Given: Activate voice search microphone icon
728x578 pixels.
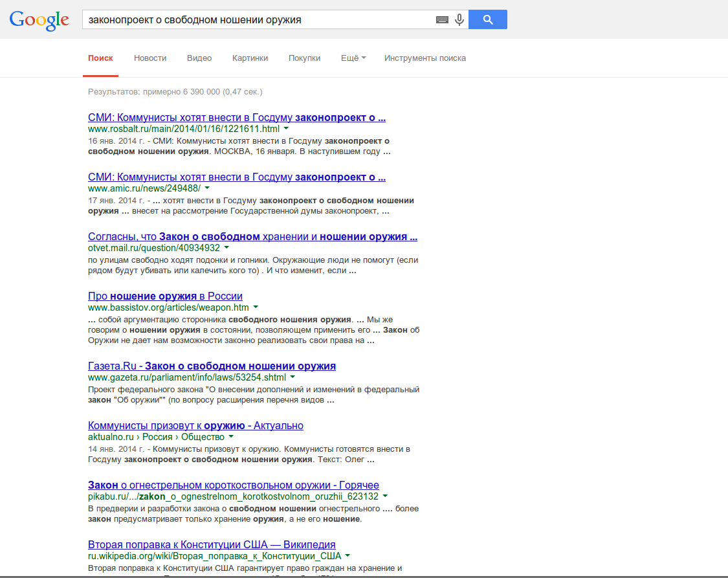Looking at the screenshot, I should 459,19.
